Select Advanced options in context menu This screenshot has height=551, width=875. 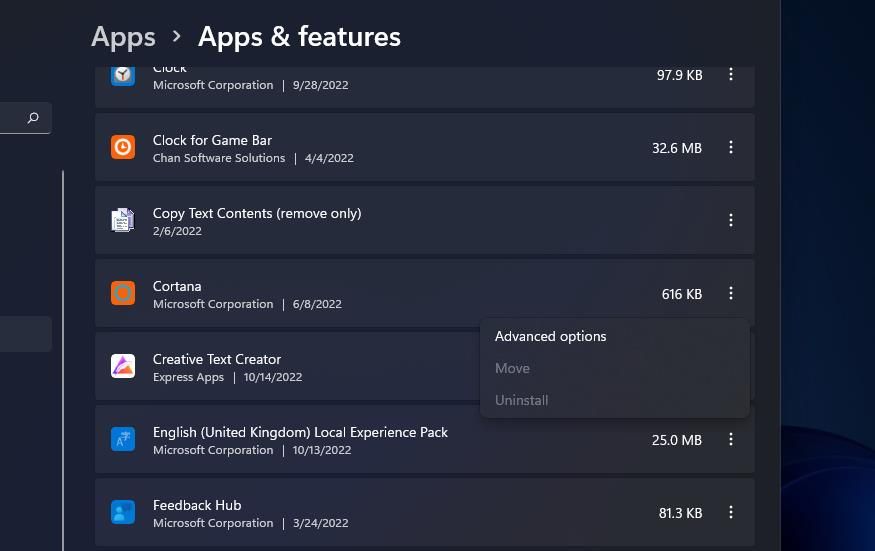tap(551, 337)
